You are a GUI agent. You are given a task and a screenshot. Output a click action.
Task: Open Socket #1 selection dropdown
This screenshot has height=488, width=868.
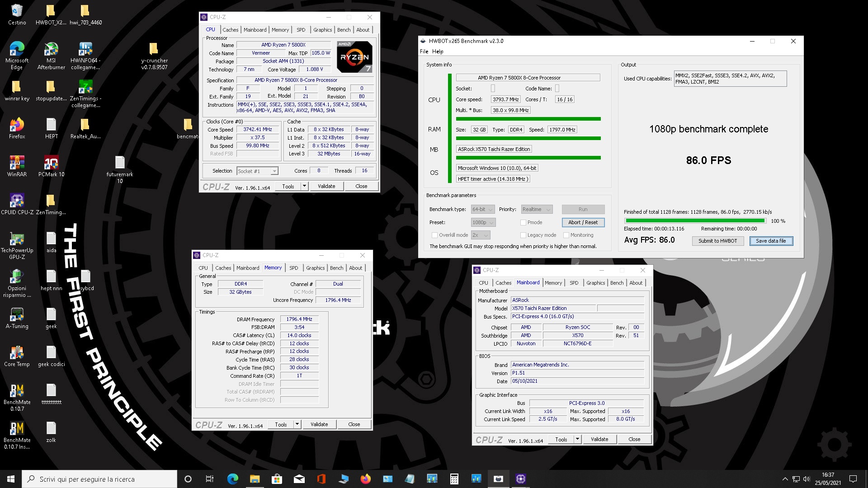pos(257,171)
